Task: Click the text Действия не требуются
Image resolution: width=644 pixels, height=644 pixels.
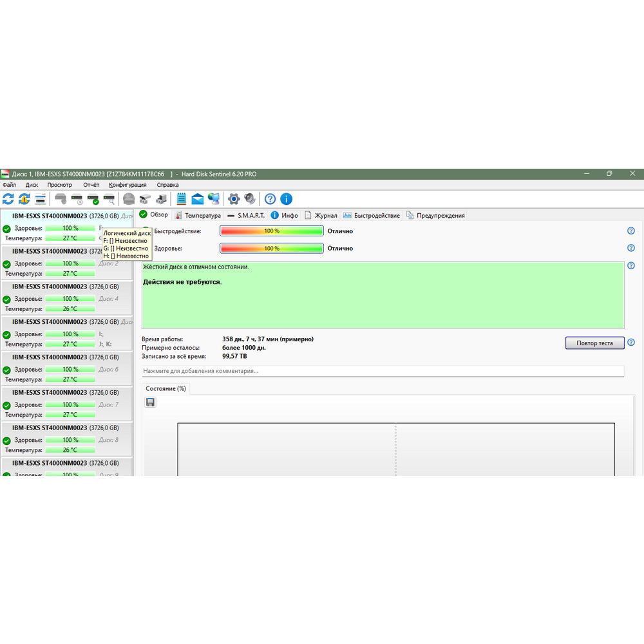Action: [x=182, y=282]
